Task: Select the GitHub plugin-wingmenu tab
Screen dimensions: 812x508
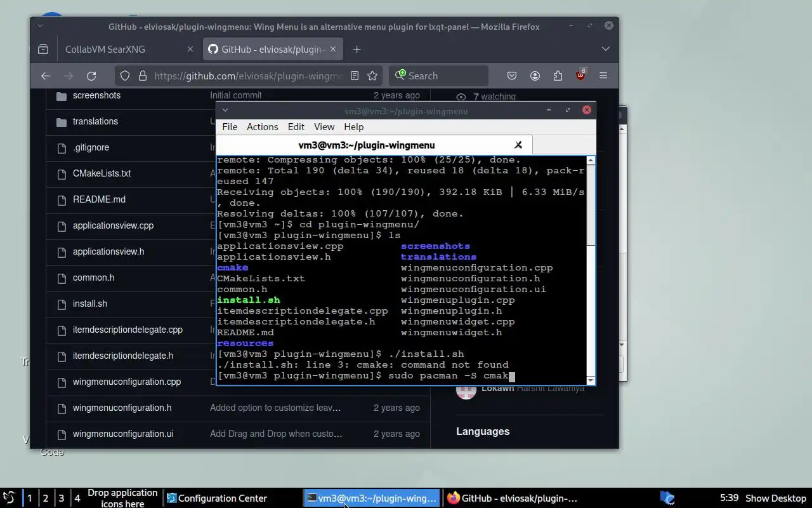Action: point(273,49)
